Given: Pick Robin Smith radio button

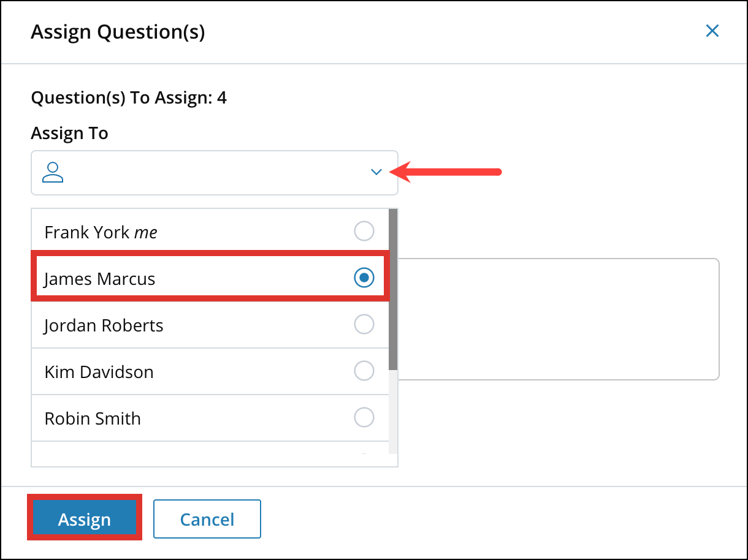Looking at the screenshot, I should (364, 417).
